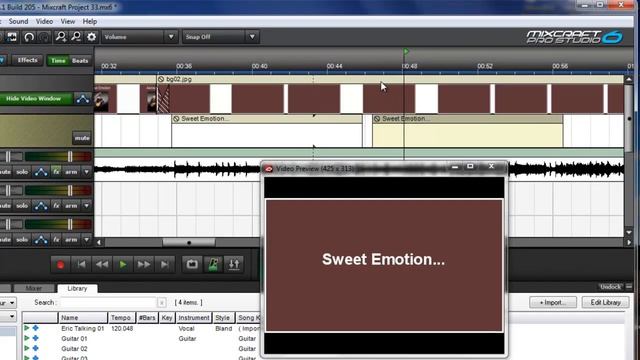640x360 pixels.
Task: Click the Undo arrow in the toolbar
Action: click(x=29, y=37)
